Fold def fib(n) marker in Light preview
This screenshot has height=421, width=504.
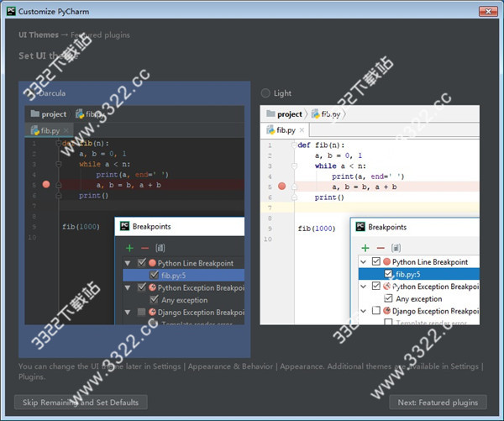tap(294, 145)
